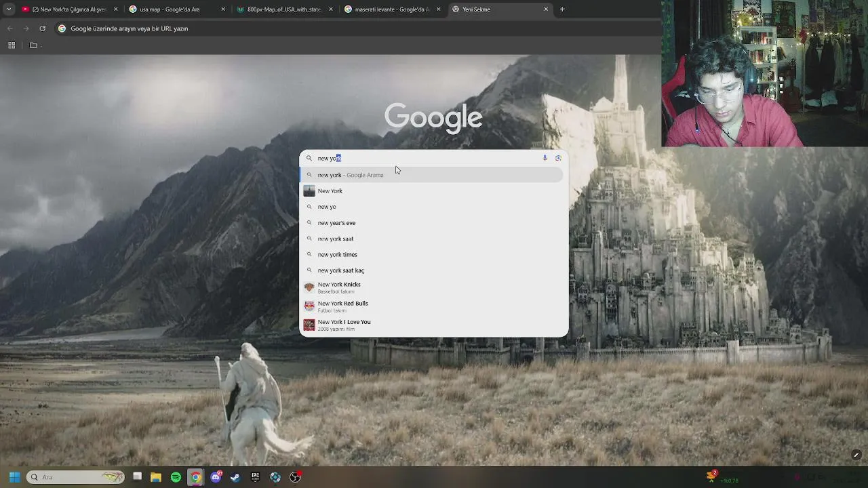Image resolution: width=868 pixels, height=488 pixels.
Task: Click the browser back arrow
Action: (x=9, y=28)
